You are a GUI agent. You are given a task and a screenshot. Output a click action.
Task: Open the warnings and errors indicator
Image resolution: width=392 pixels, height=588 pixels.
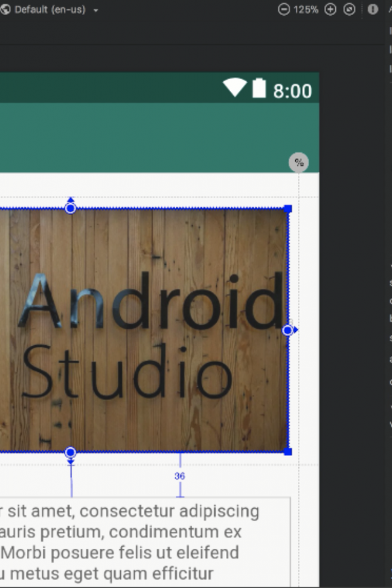[372, 9]
